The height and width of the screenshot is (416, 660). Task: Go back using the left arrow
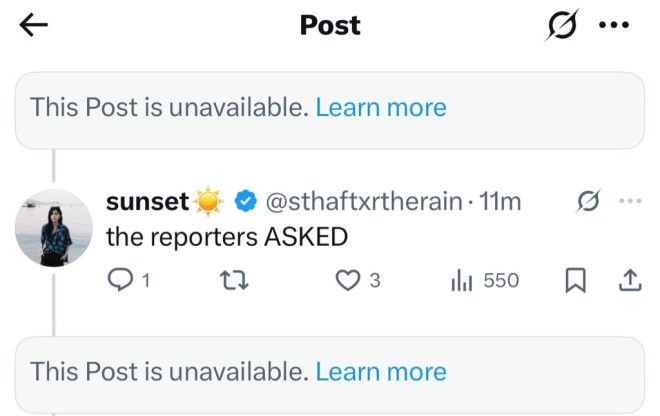click(34, 24)
